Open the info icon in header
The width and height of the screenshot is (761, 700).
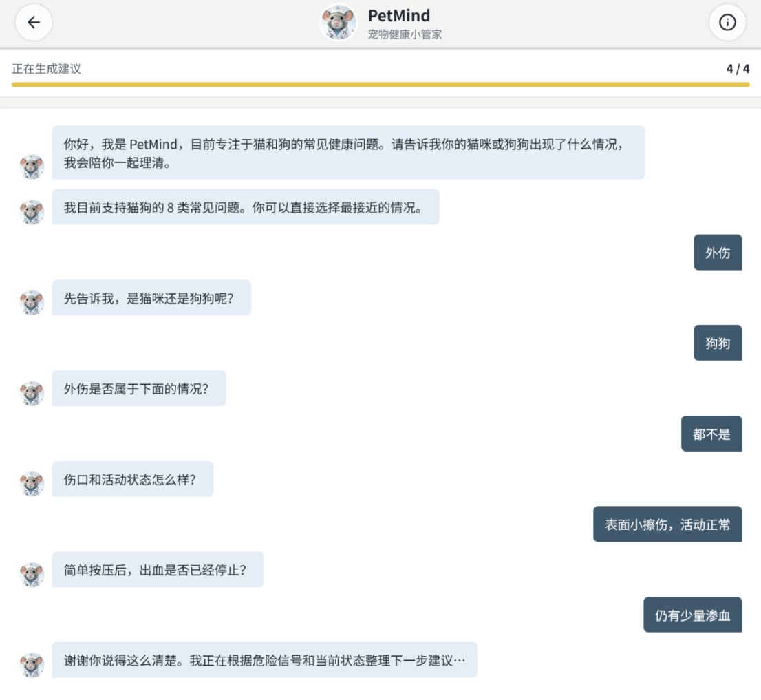(727, 22)
